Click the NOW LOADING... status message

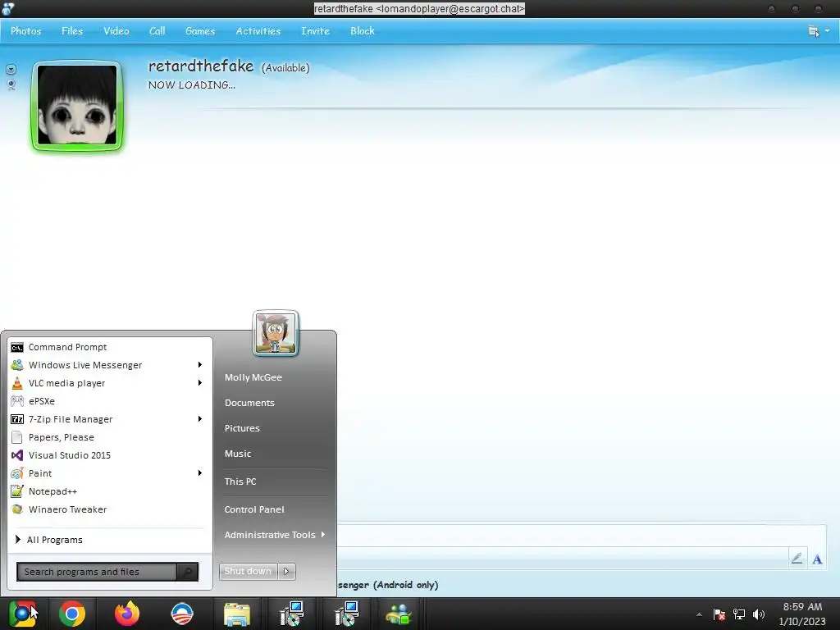click(x=192, y=85)
